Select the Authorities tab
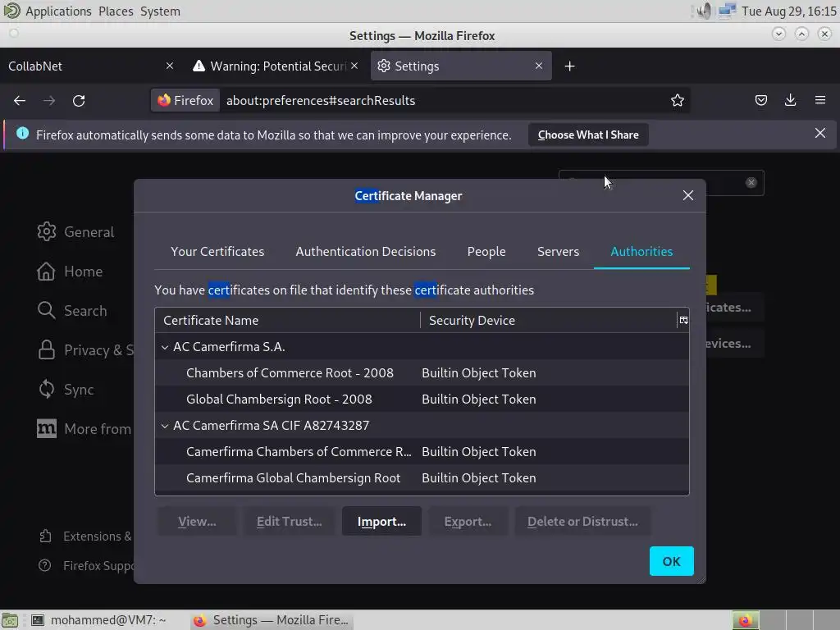Screen dimensions: 840x630 641,252
